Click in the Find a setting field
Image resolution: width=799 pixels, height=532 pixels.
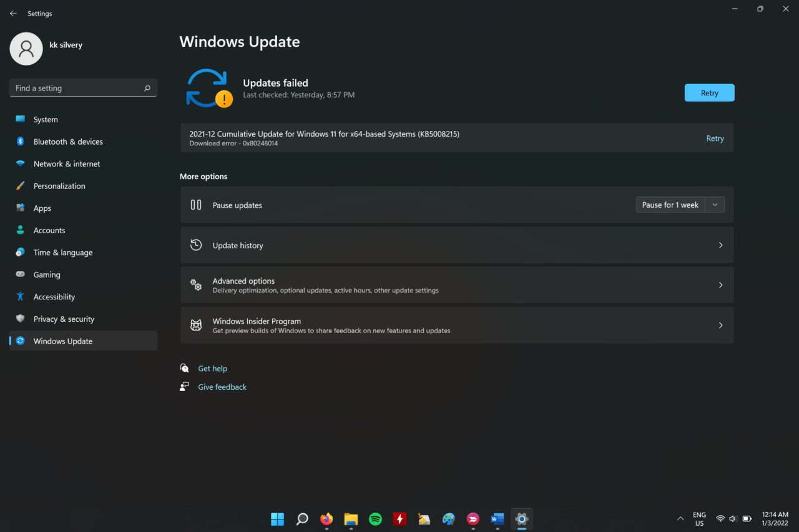coord(83,88)
